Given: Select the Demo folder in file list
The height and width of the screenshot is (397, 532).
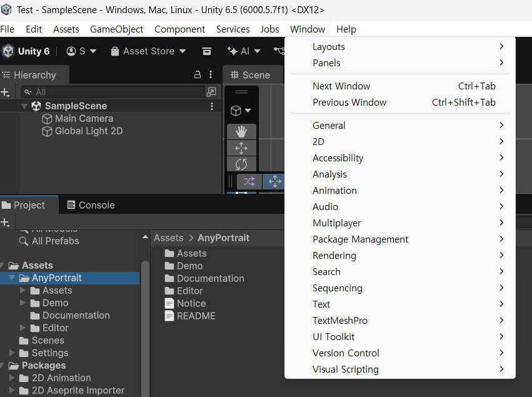Looking at the screenshot, I should pyautogui.click(x=184, y=266).
